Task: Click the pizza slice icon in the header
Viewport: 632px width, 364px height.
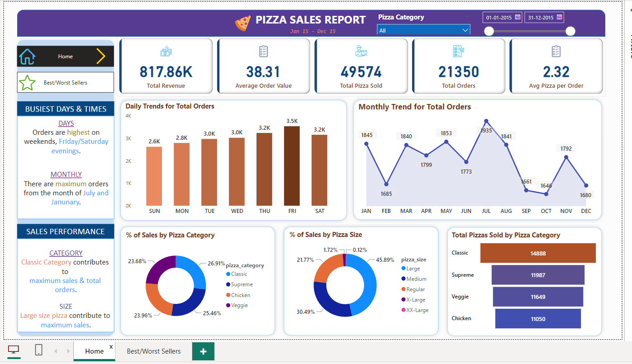Action: coord(242,20)
